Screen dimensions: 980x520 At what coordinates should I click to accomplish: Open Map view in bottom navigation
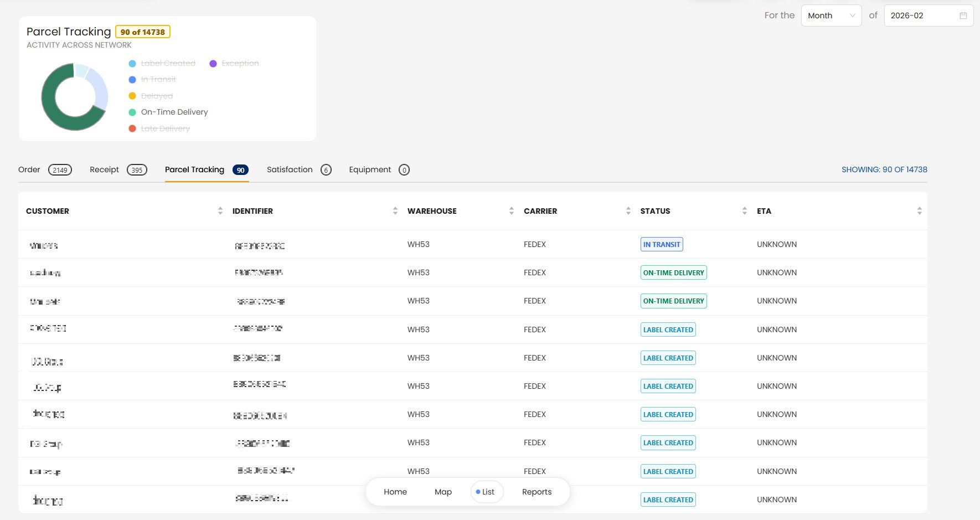pos(443,492)
